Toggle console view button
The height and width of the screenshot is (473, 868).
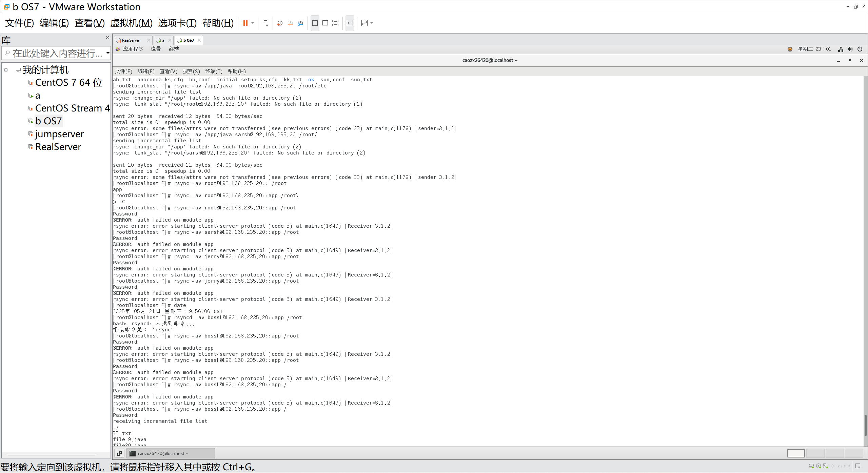point(350,23)
